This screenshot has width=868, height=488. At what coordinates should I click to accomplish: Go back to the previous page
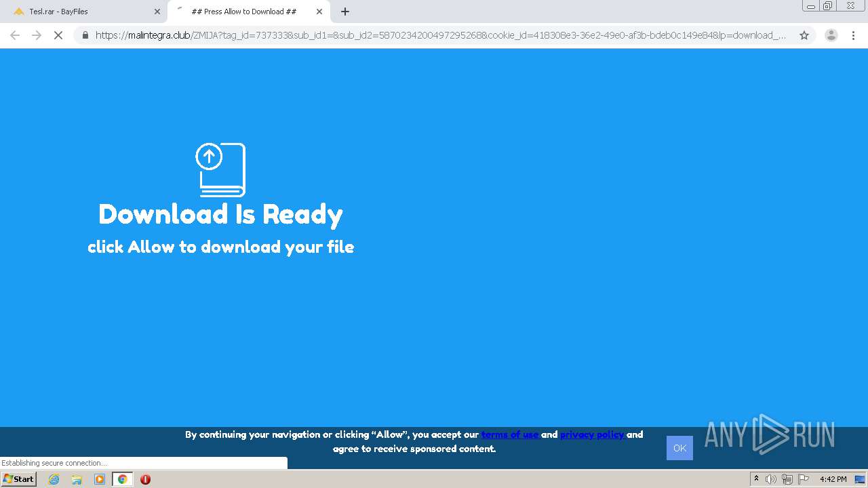coord(15,35)
